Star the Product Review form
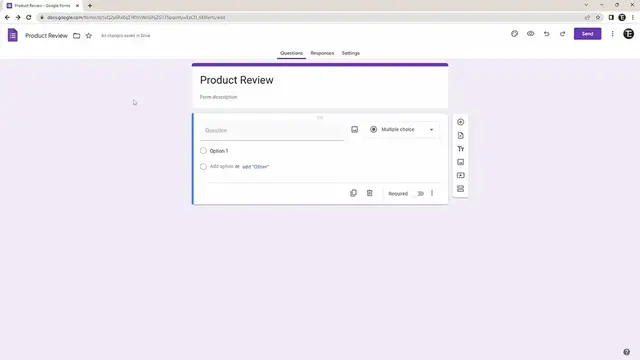The height and width of the screenshot is (360, 640). 89,36
